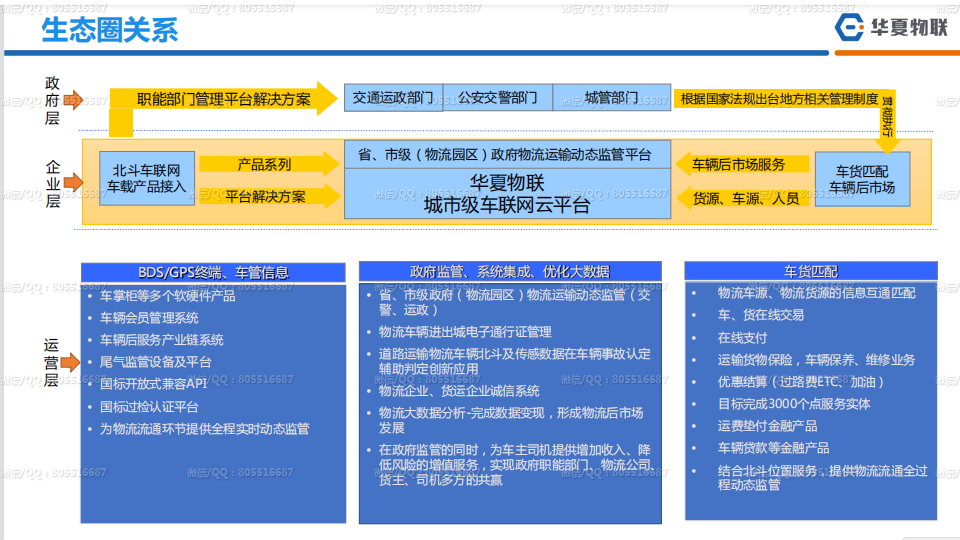This screenshot has width=960, height=540.
Task: Select the 企业层 layer label
Action: [x=53, y=184]
